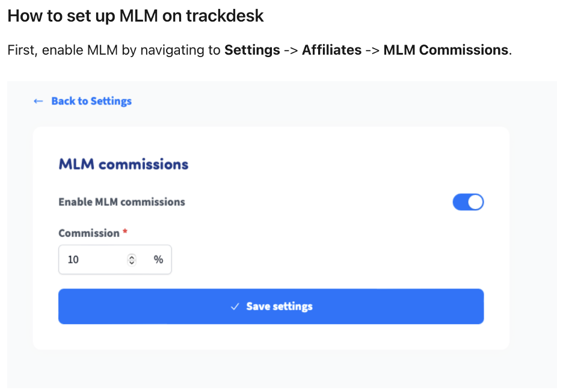The height and width of the screenshot is (392, 563).
Task: Click the checkmark icon on Save settings
Action: coord(235,307)
